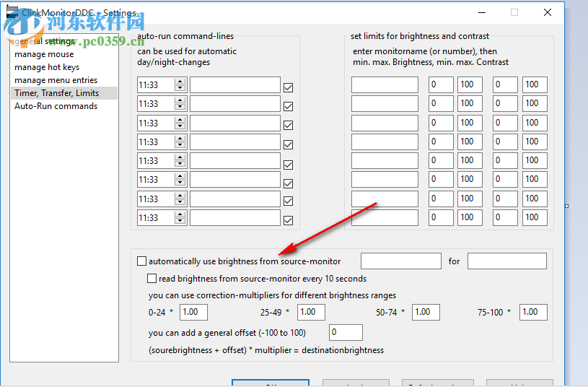Edit the 25-49 range multiplier field
This screenshot has height=387, width=588.
click(311, 313)
